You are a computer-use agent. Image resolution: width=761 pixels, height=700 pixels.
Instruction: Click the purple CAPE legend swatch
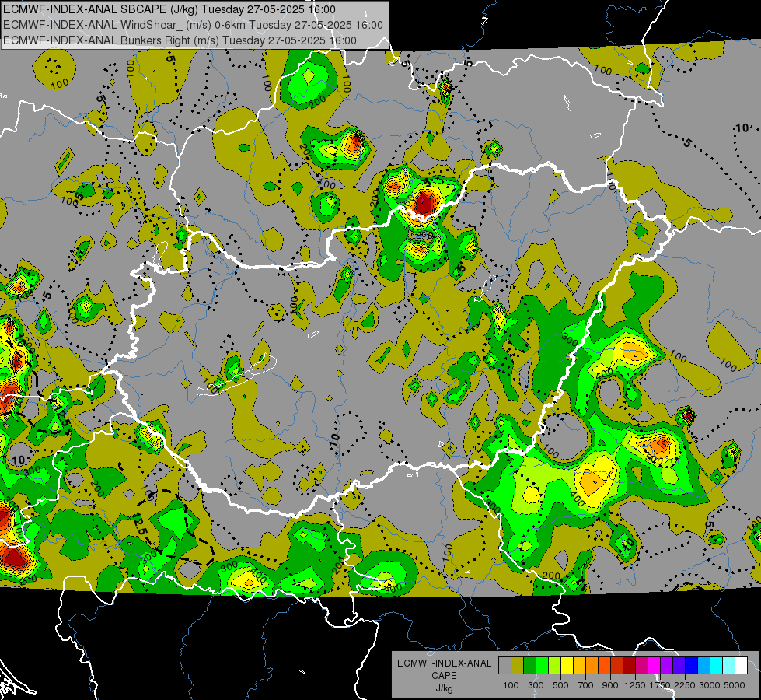click(666, 666)
